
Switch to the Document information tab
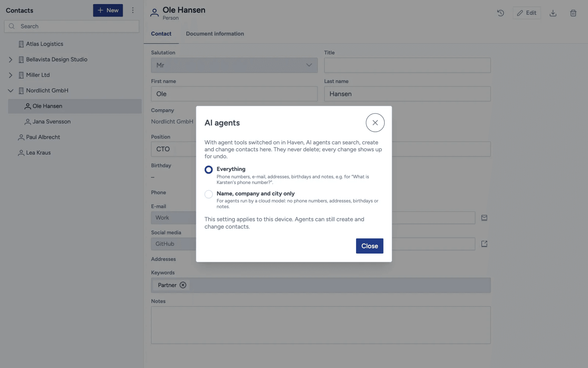215,33
